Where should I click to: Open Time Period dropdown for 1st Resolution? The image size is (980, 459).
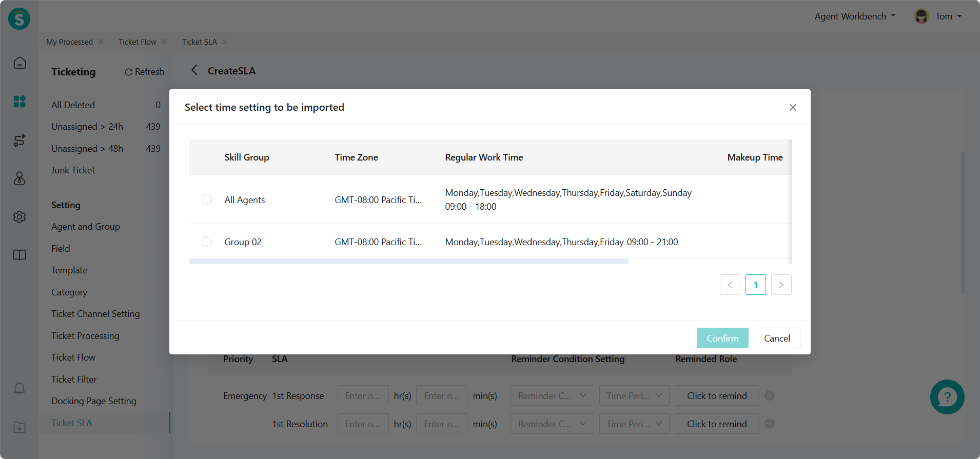click(634, 424)
